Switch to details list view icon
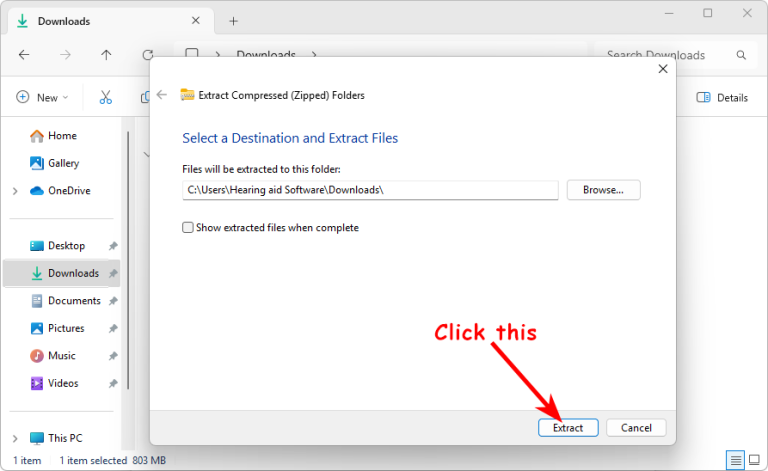 pyautogui.click(x=736, y=460)
